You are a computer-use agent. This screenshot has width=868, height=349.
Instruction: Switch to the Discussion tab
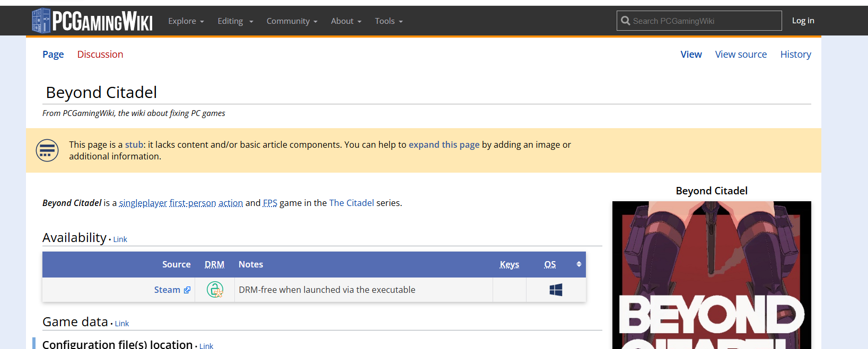tap(100, 55)
